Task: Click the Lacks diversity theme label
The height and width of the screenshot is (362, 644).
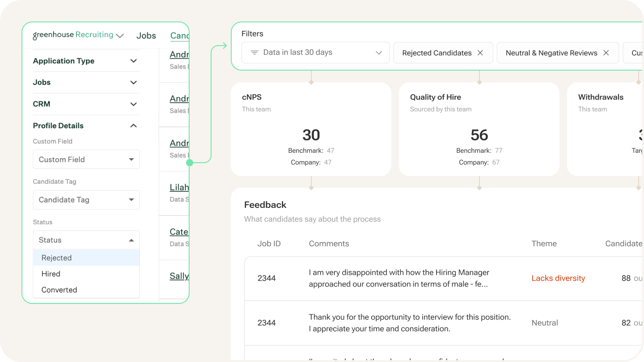Action: click(x=558, y=278)
